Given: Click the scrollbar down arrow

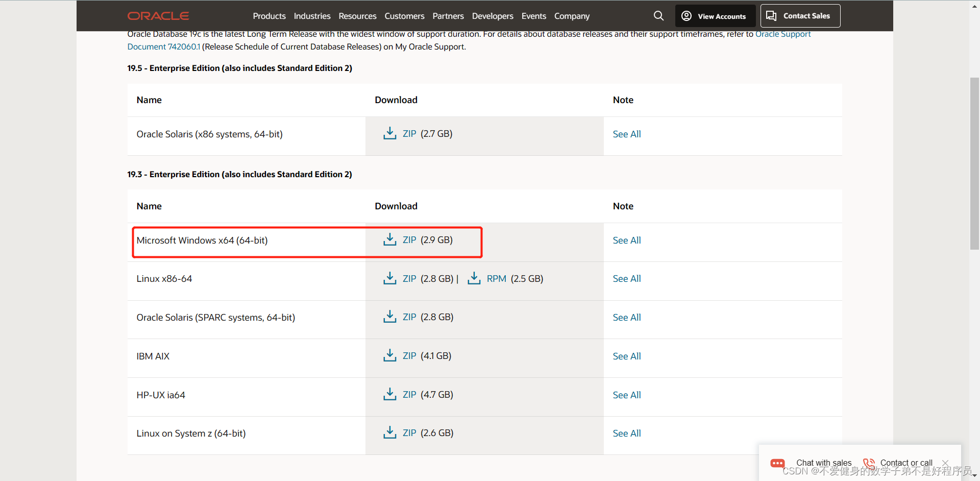Looking at the screenshot, I should point(974,476).
